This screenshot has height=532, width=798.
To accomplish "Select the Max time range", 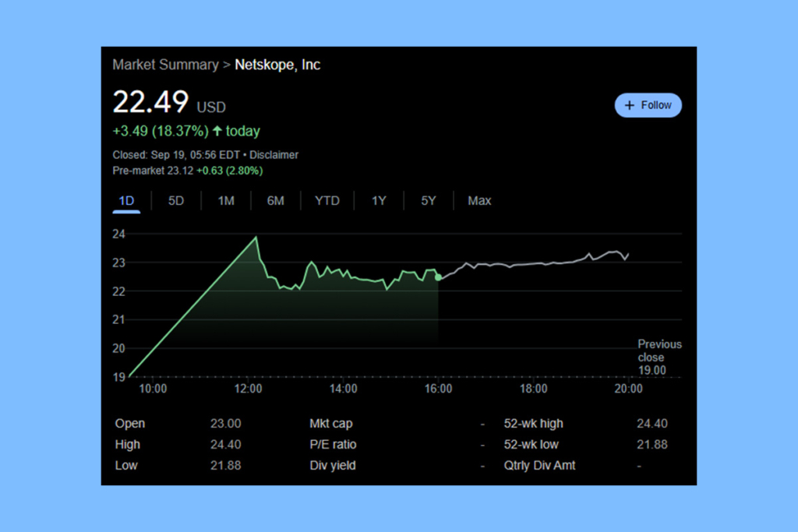I will click(x=478, y=200).
